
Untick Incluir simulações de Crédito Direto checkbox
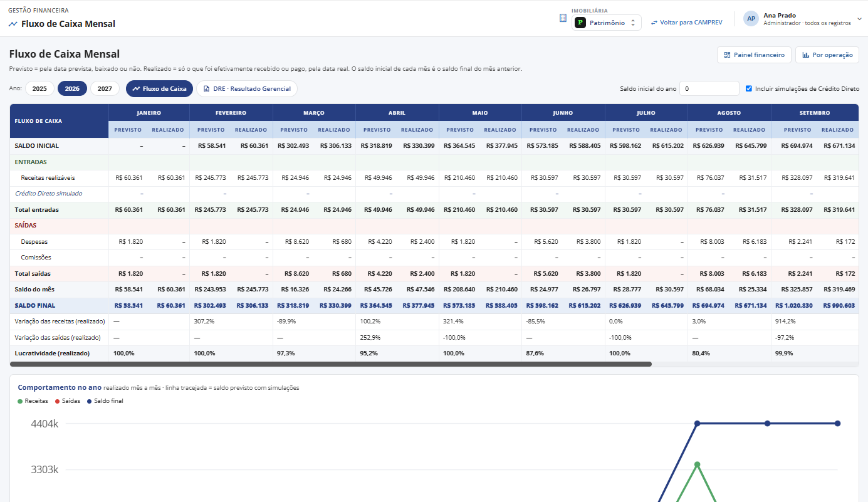click(749, 89)
